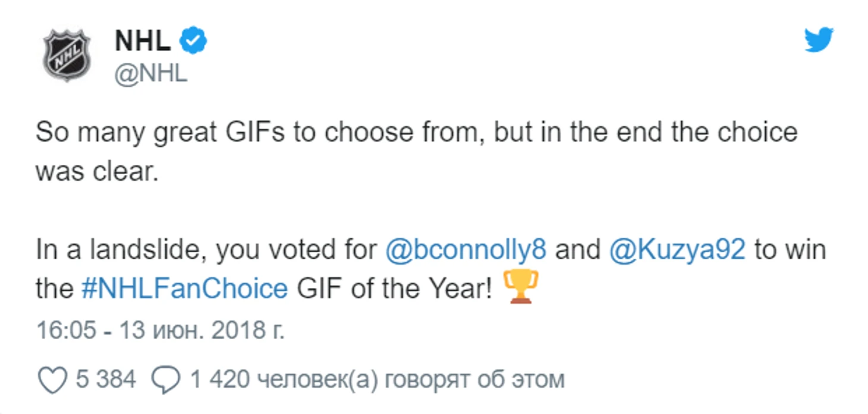
Task: Click the 'to win' text after @Kuzya92
Action: 790,250
